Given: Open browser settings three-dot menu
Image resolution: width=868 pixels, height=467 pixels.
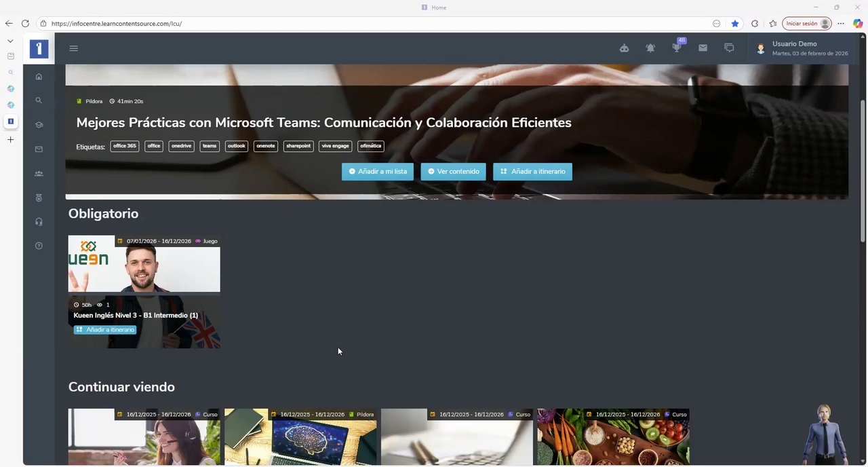Looking at the screenshot, I should click(841, 23).
